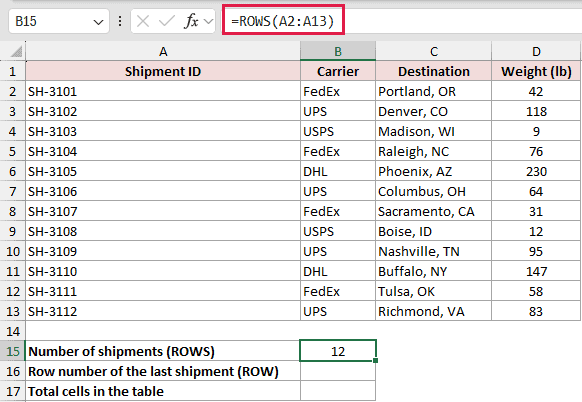Click the DHL carrier cell for SH-3105
Viewport: 582px width, 402px height.
point(338,171)
